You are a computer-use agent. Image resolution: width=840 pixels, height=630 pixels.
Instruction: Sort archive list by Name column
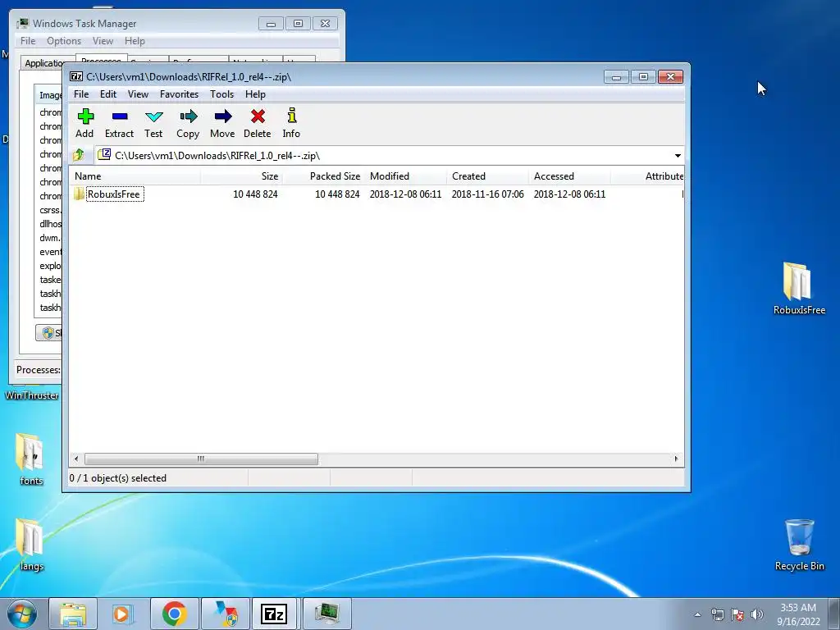(x=135, y=176)
